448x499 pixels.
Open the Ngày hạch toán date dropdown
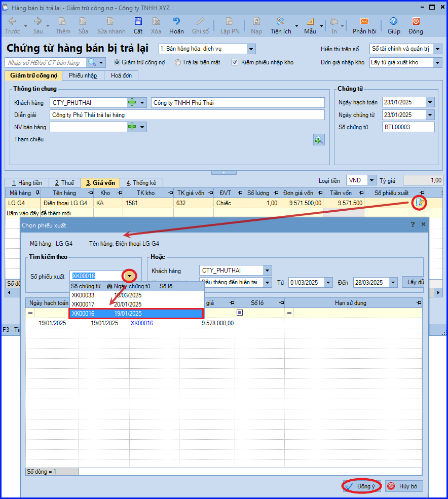(x=430, y=102)
